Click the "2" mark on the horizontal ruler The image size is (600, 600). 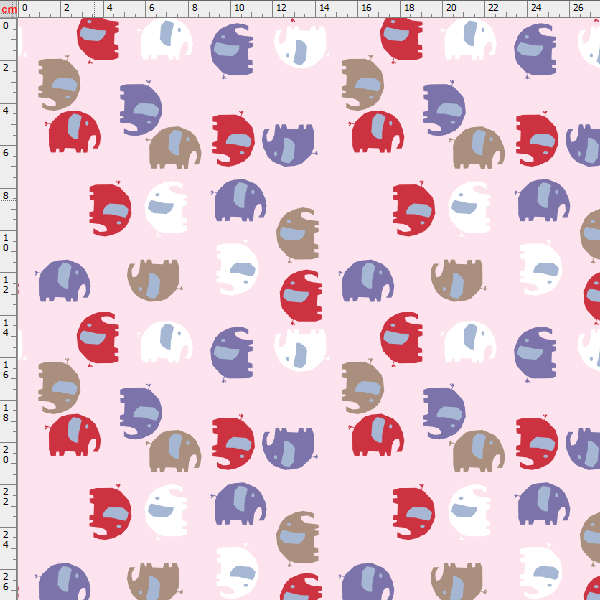67,8
